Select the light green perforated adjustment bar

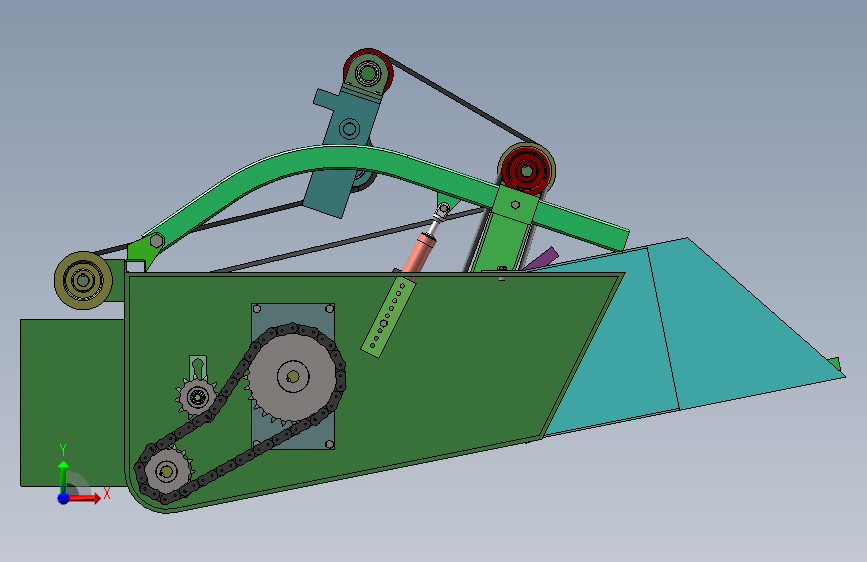pyautogui.click(x=388, y=318)
